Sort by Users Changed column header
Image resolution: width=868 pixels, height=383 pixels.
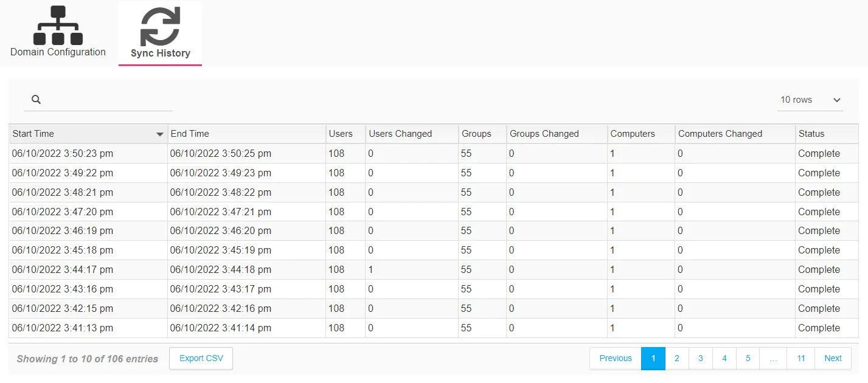pyautogui.click(x=412, y=134)
